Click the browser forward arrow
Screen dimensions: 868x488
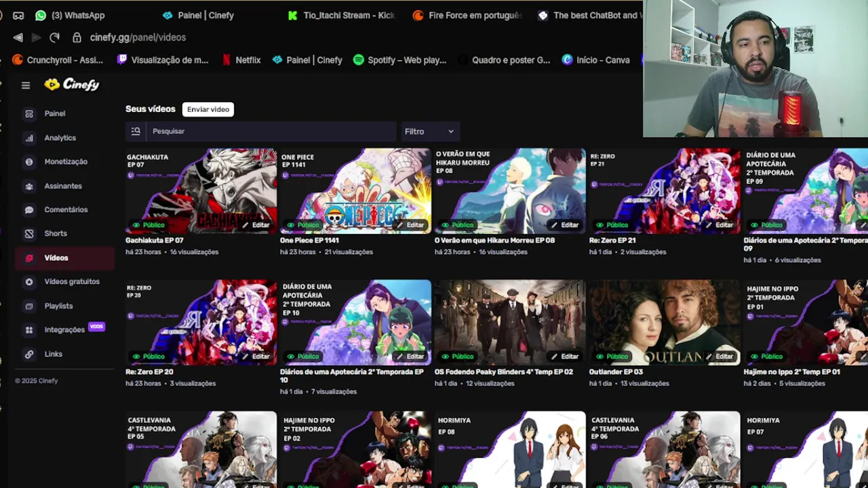(37, 37)
